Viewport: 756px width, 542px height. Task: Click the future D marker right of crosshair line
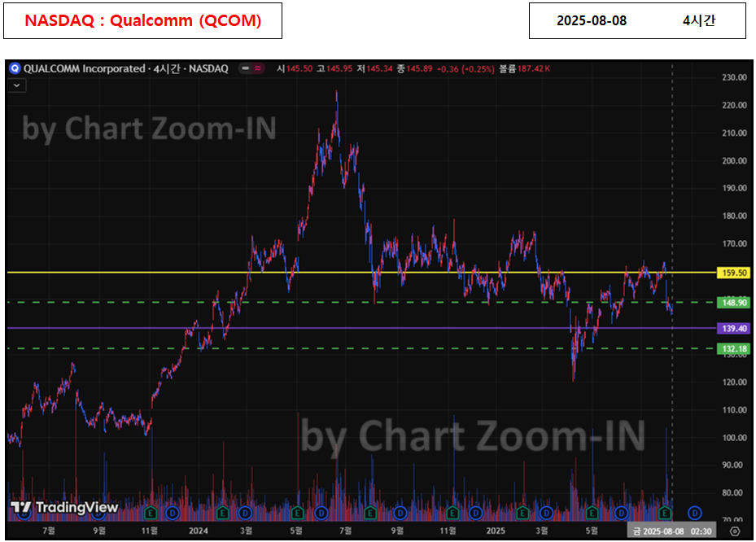[694, 513]
